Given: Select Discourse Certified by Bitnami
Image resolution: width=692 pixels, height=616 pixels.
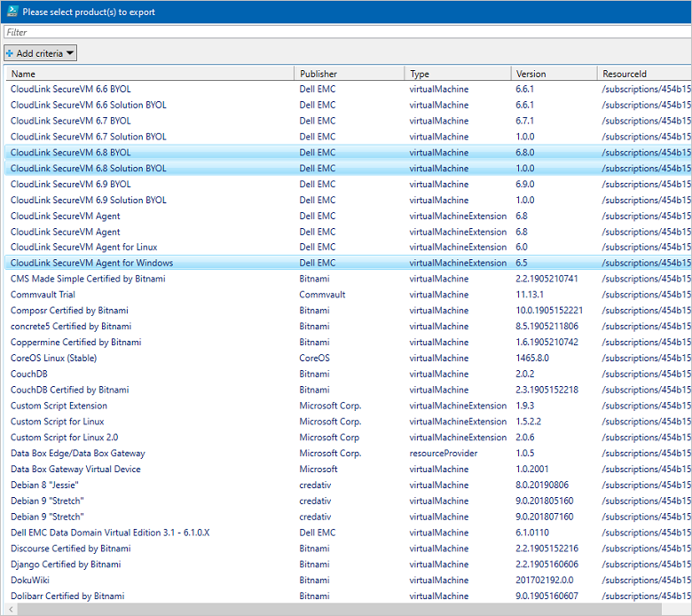Looking at the screenshot, I should tap(348, 549).
